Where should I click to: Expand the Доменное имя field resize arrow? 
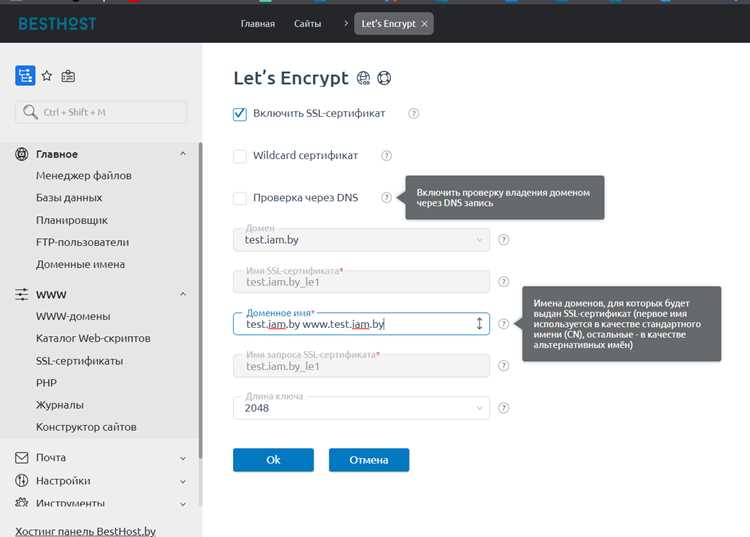click(479, 324)
